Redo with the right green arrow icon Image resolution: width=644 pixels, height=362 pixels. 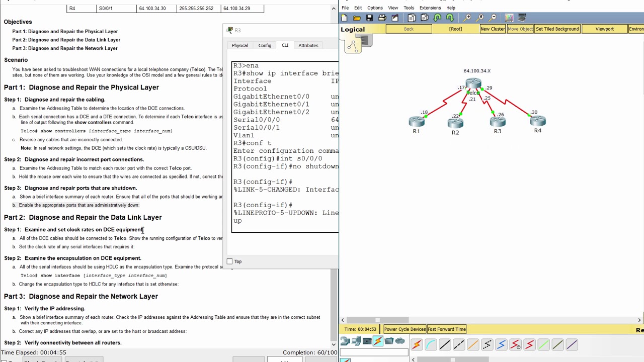click(x=450, y=18)
